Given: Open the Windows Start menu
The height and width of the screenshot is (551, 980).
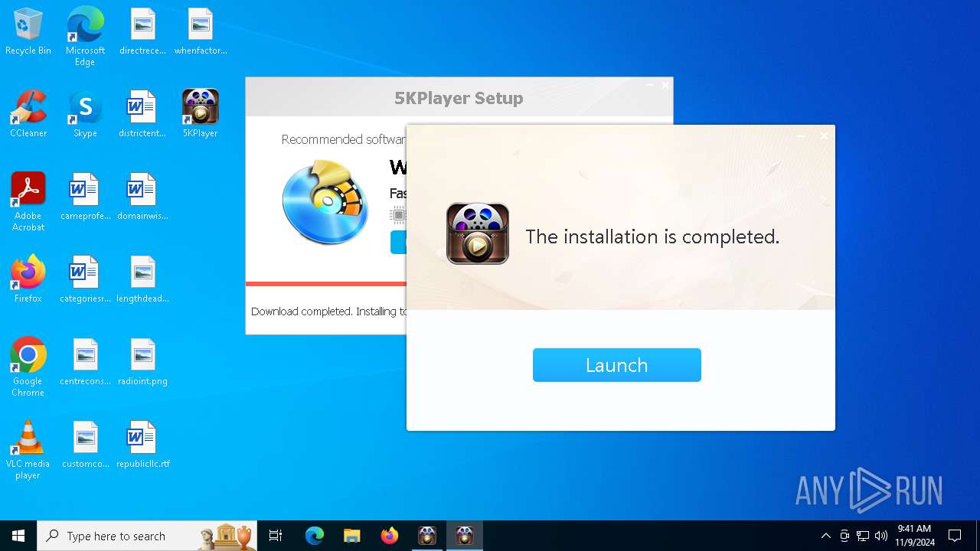Looking at the screenshot, I should [18, 536].
